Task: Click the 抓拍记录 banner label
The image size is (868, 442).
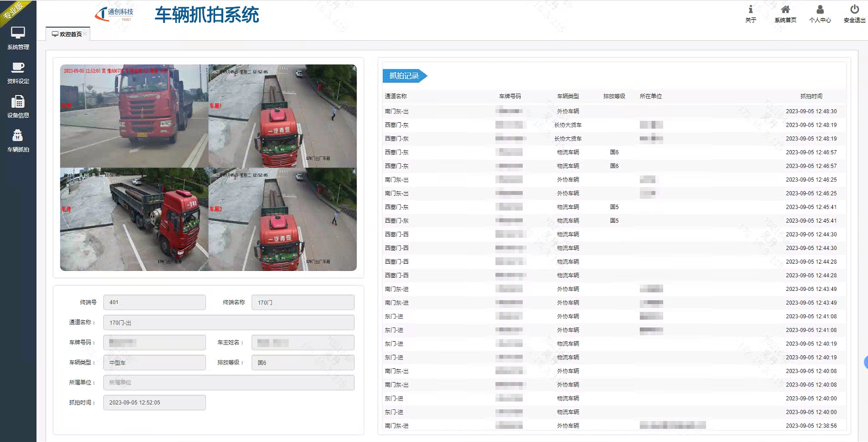Action: coord(402,76)
